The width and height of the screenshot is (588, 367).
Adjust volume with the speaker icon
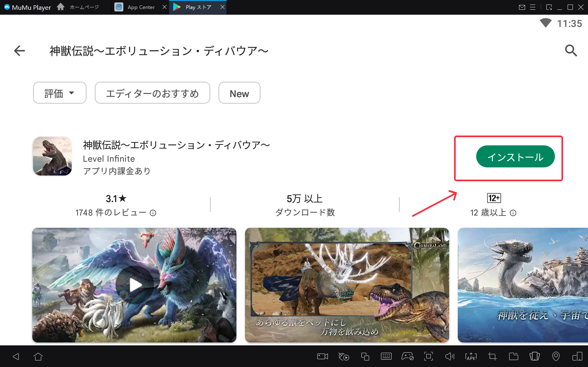(450, 356)
